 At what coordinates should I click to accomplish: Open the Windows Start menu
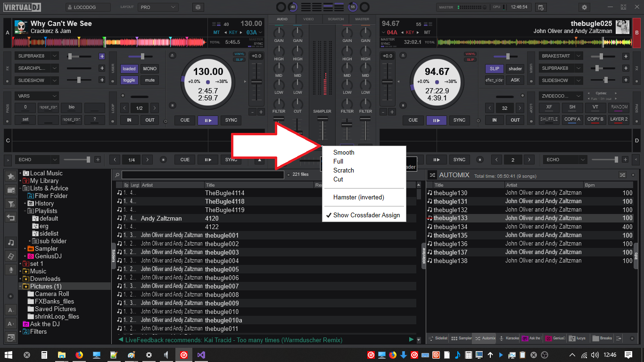tap(8, 355)
